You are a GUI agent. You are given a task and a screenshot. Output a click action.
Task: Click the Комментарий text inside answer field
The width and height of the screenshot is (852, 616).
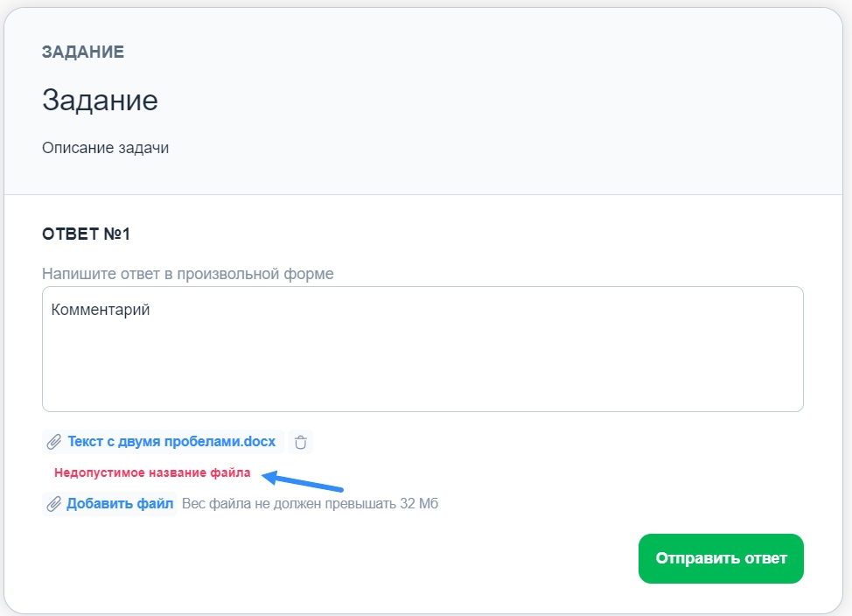[101, 310]
